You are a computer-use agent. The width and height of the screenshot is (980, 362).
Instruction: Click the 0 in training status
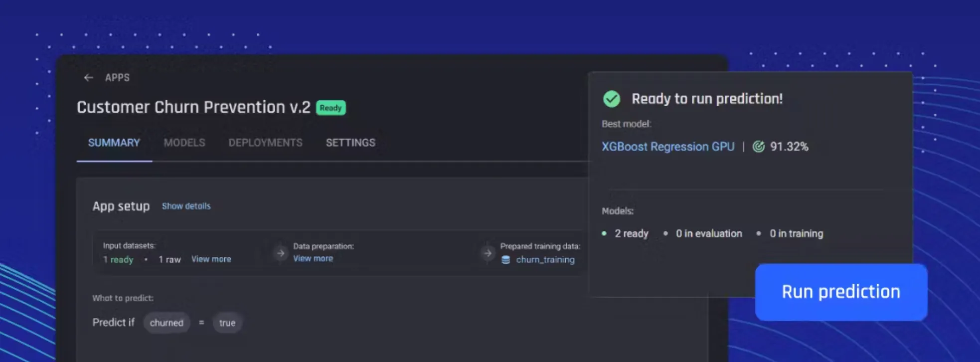click(796, 233)
